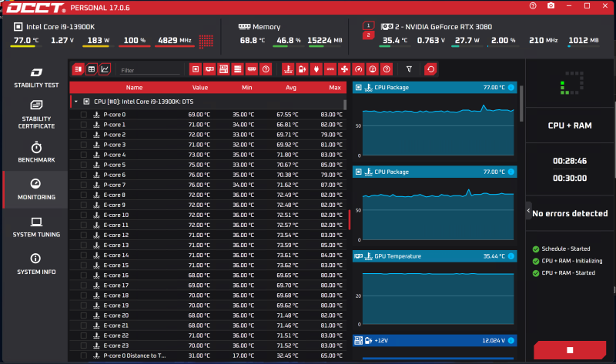
Task: Check the P-core 0 checkbox
Action: pos(84,115)
